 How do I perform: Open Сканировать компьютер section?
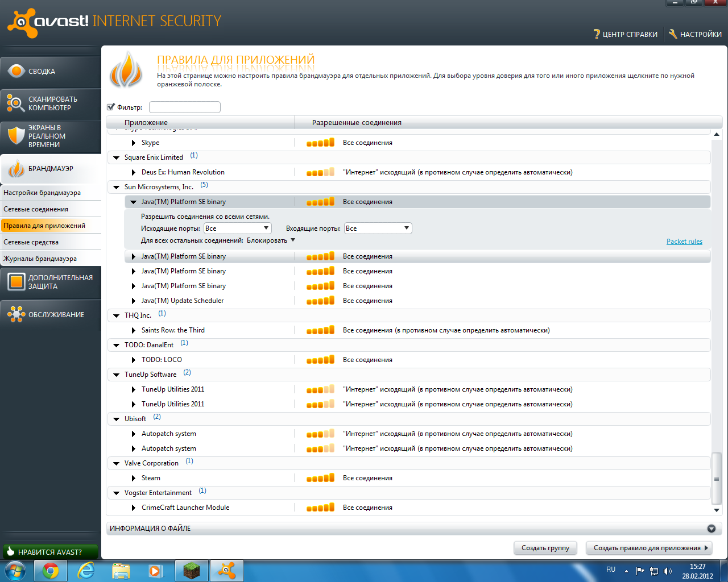point(50,103)
